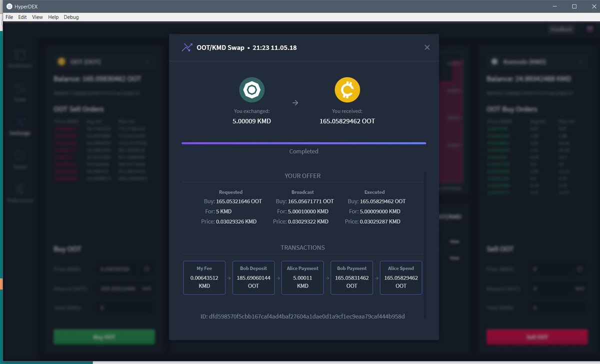Open the Trades view in the sidebar
600x364 pixels.
20,160
